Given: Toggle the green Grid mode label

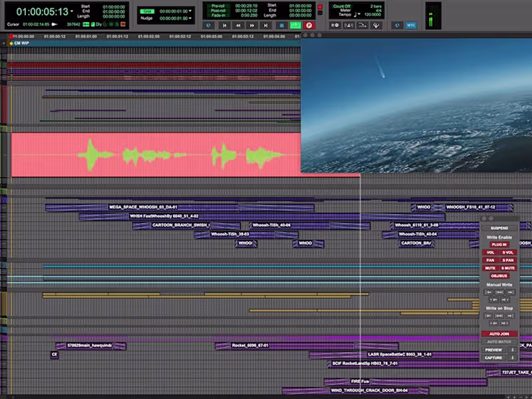Looking at the screenshot, I should (x=147, y=11).
